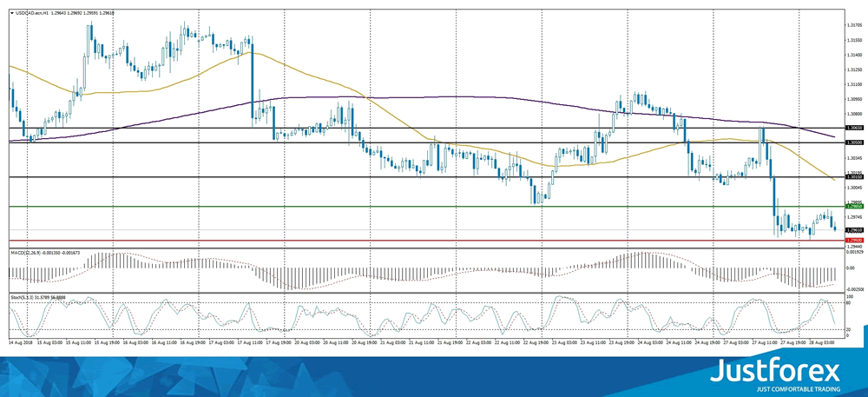Click the 1.30150 price level tag
This screenshot has width=868, height=397.
(x=854, y=176)
